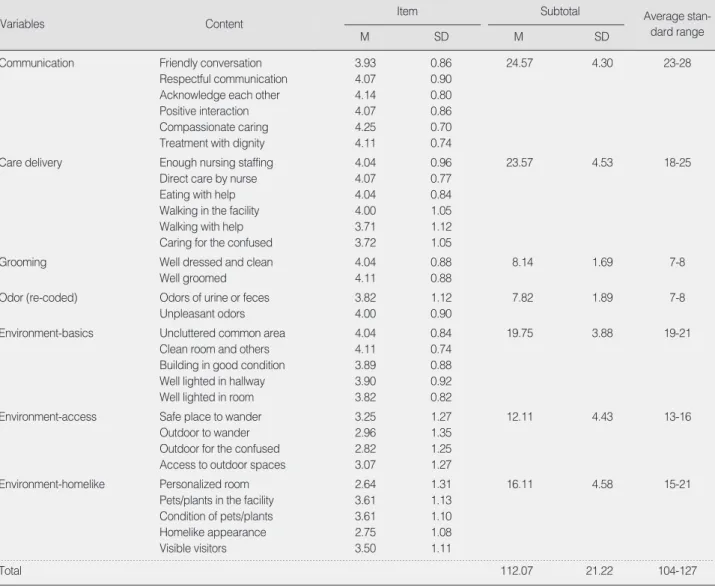The width and height of the screenshot is (715, 587).
Task: Click subtotal mean value 19.75
Action: pyautogui.click(x=520, y=333)
